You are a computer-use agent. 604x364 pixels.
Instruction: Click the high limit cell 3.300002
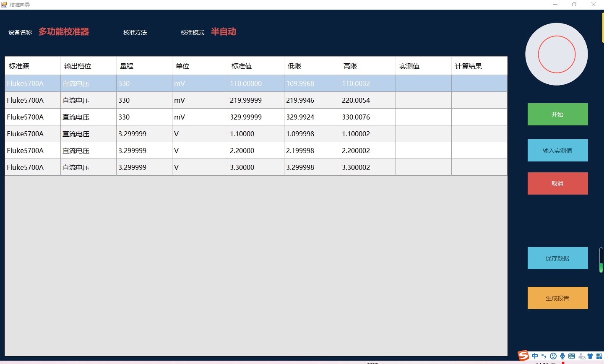click(368, 167)
